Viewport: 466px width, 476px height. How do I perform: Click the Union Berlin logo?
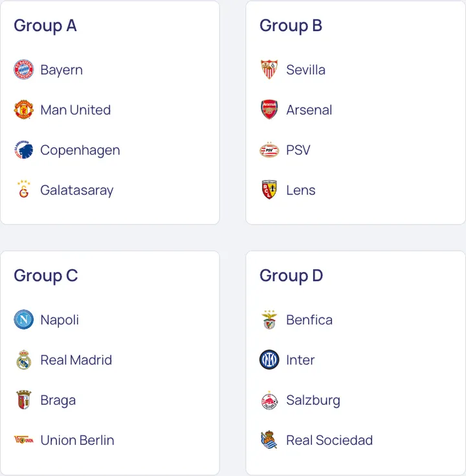24,440
